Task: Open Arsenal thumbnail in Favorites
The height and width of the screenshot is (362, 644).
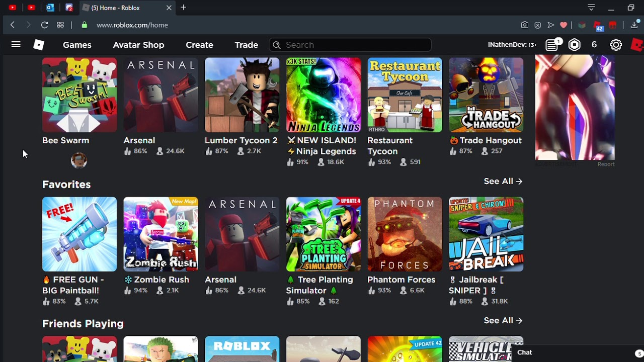Action: (x=242, y=234)
